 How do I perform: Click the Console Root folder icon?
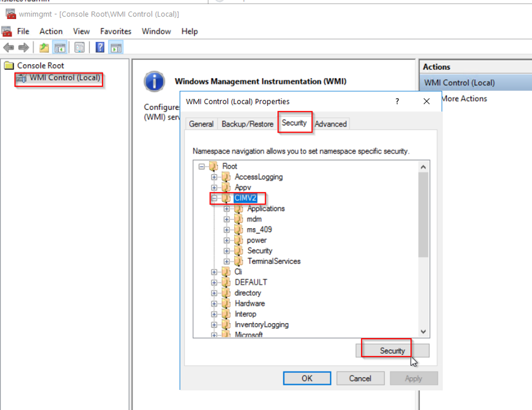coord(9,65)
